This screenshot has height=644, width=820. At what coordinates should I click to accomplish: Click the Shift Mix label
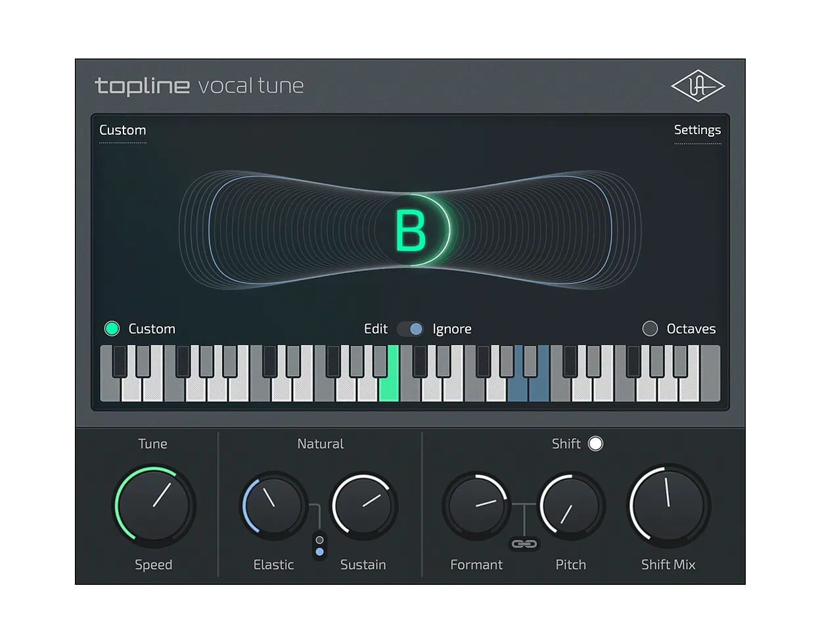[668, 564]
